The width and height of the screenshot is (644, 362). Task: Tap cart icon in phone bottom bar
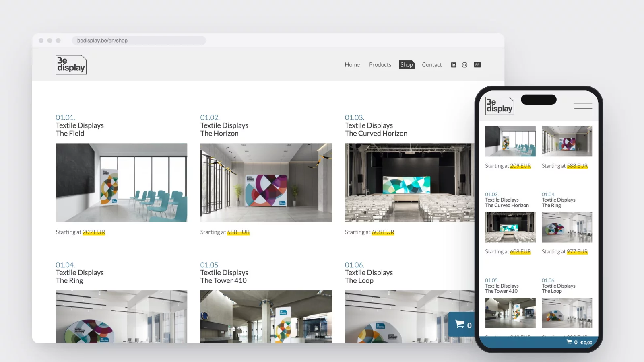pyautogui.click(x=569, y=342)
